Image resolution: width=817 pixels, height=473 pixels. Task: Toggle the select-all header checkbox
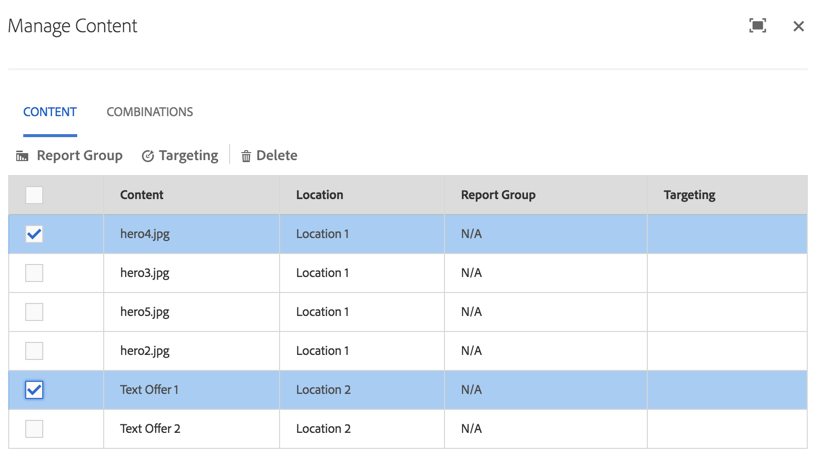[34, 195]
